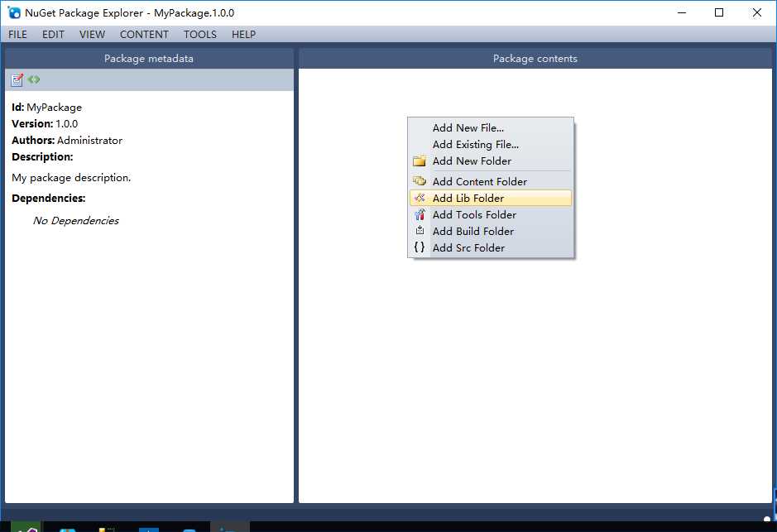Screen dimensions: 777x532
Task: Open the CONTENT menu
Action: pyautogui.click(x=144, y=34)
